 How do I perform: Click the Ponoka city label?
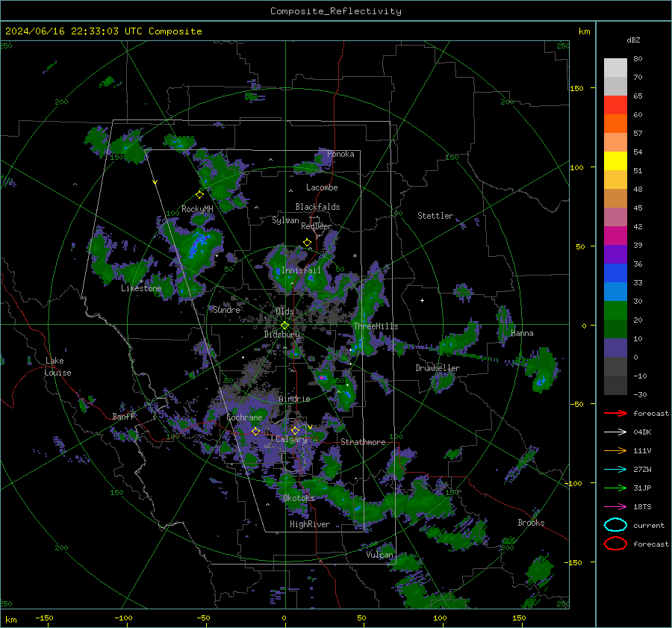pos(340,154)
